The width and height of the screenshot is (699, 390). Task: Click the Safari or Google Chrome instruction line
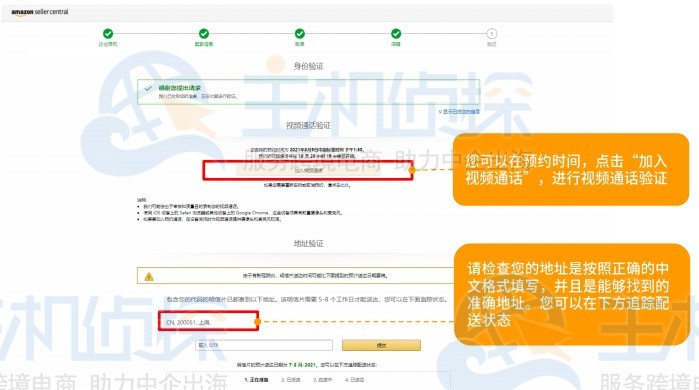click(x=243, y=213)
